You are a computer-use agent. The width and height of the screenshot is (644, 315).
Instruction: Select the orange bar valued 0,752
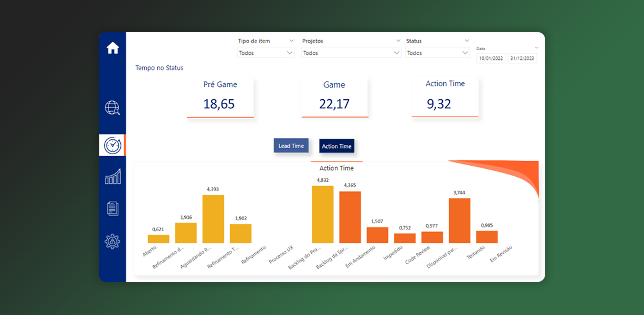pos(405,238)
